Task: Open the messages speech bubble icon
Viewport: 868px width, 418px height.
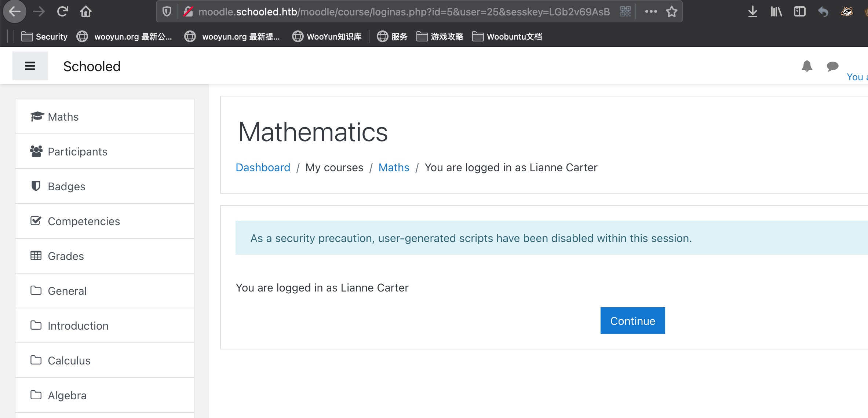Action: click(x=832, y=66)
